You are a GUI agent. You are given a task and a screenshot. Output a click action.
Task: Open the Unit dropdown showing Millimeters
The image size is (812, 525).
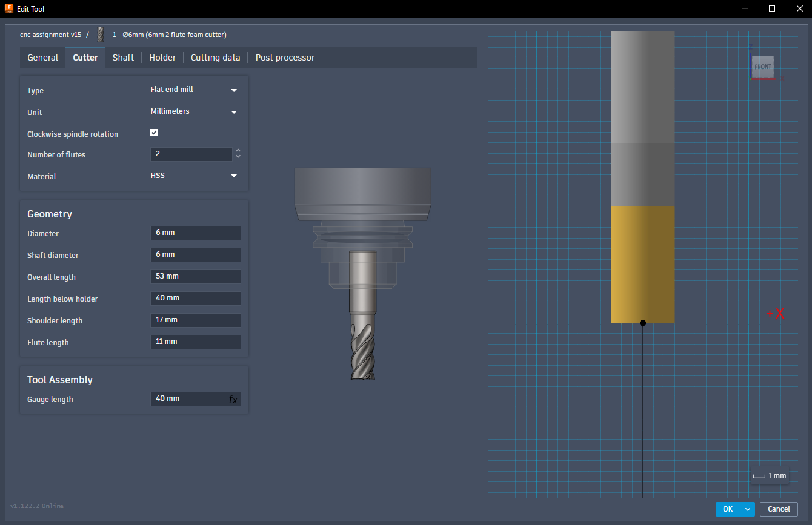(x=195, y=111)
